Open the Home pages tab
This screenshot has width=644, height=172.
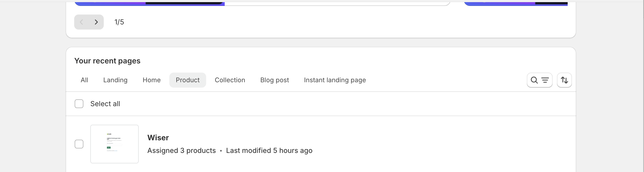[x=152, y=80]
